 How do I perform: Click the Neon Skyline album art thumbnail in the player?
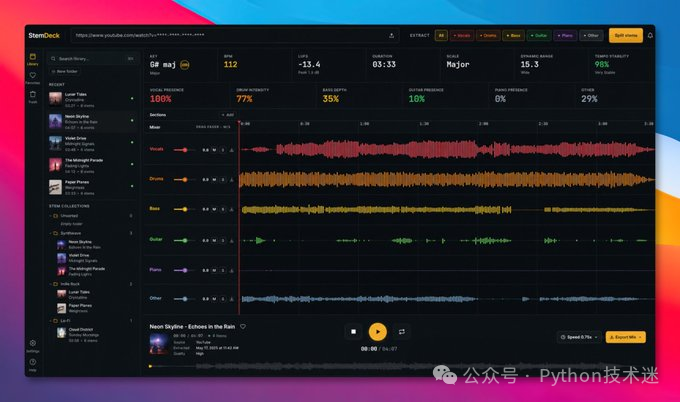[159, 344]
